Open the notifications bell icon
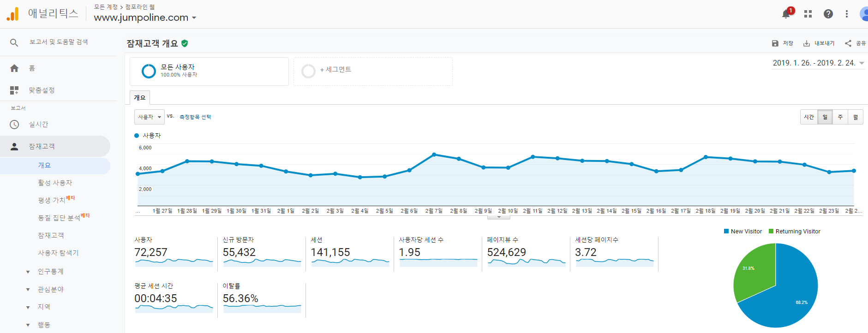This screenshot has height=333, width=868. coord(786,14)
